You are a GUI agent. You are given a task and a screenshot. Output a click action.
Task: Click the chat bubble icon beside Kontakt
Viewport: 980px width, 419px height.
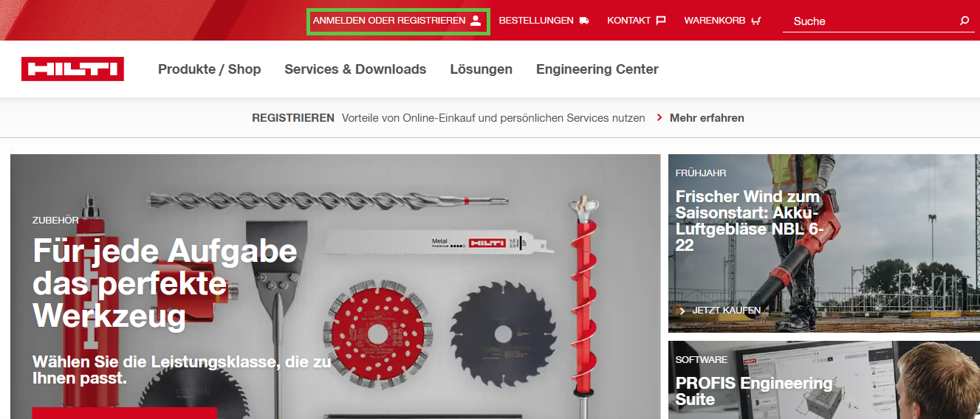tap(661, 21)
